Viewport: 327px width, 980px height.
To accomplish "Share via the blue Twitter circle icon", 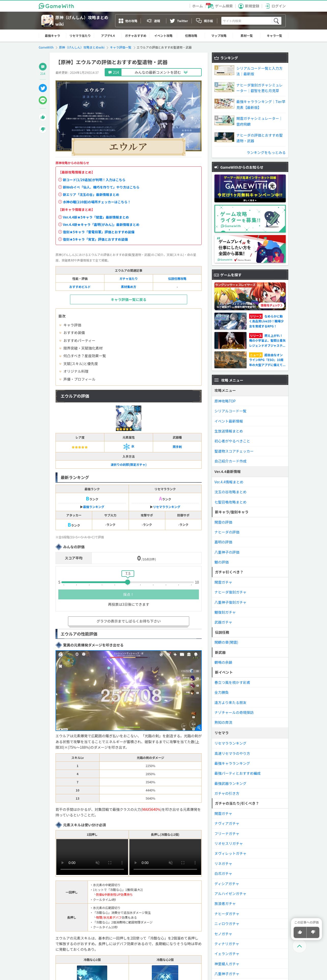I will [x=43, y=88].
